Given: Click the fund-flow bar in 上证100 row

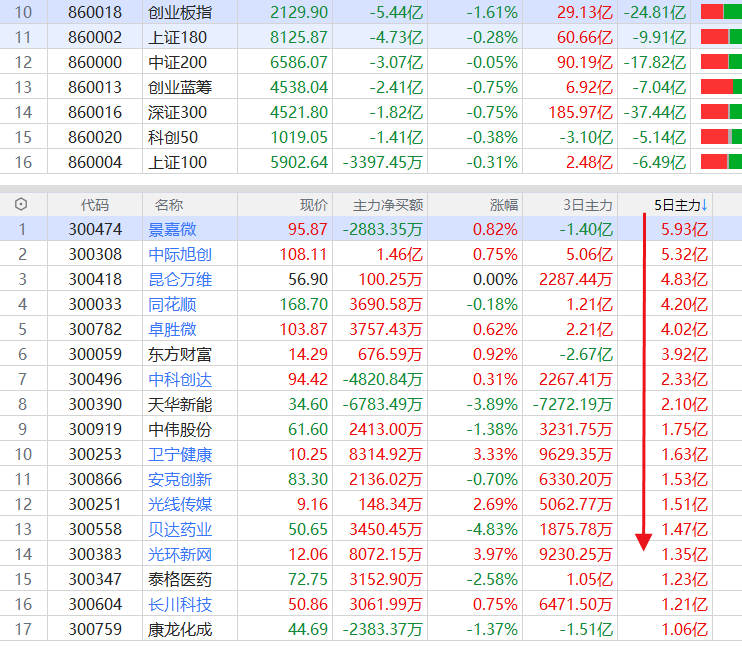Looking at the screenshot, I should click(x=721, y=162).
